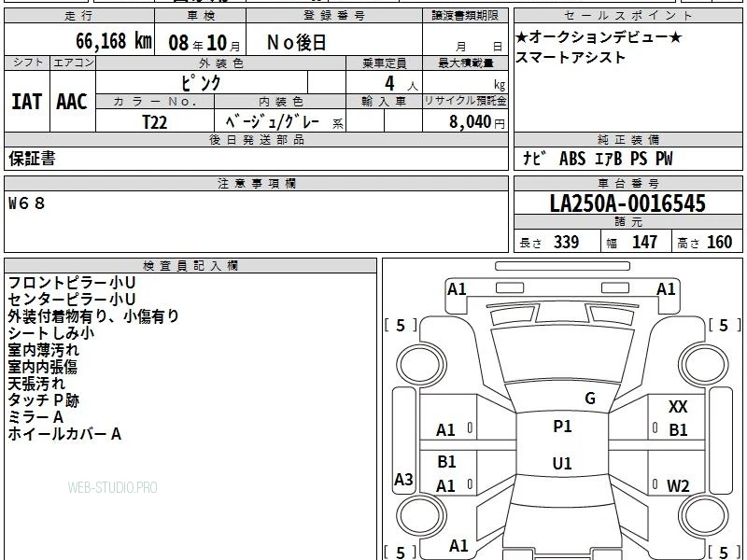Select the caution note W68
The width and height of the screenshot is (747, 560).
click(x=27, y=203)
